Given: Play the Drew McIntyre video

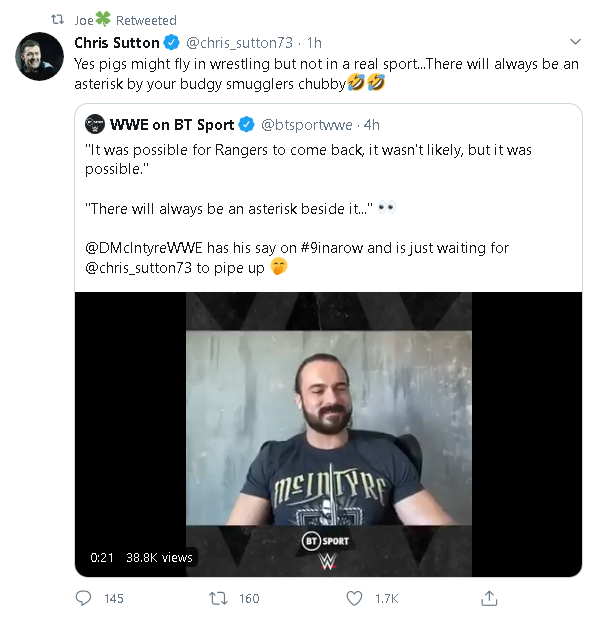Looking at the screenshot, I should pos(329,434).
